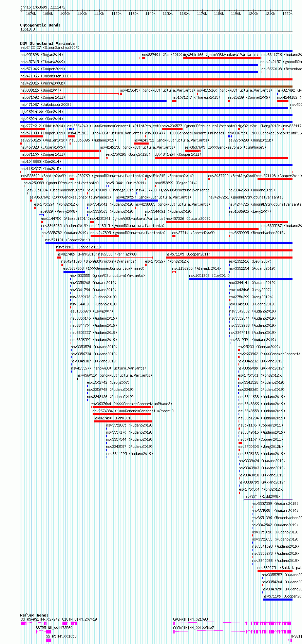Open variant dgv2692n100 (Coe2014)
This screenshot has height=644, width=302.
(x=42, y=119)
